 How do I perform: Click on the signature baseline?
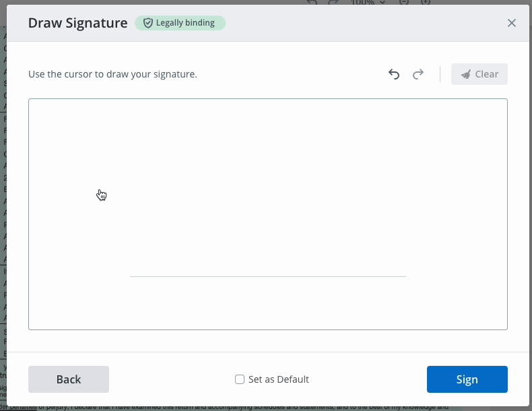tap(267, 276)
